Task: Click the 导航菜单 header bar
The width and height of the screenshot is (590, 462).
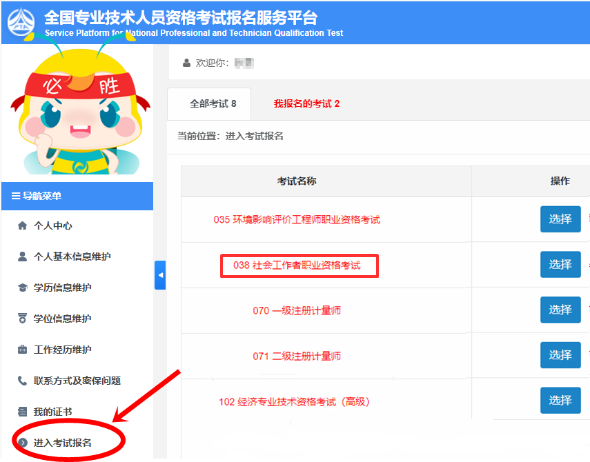Action: click(77, 196)
